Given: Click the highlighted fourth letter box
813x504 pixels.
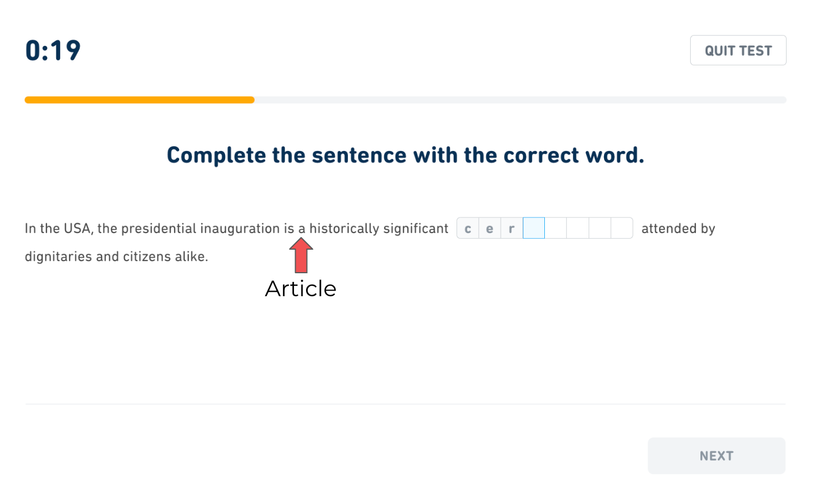Looking at the screenshot, I should [533, 228].
